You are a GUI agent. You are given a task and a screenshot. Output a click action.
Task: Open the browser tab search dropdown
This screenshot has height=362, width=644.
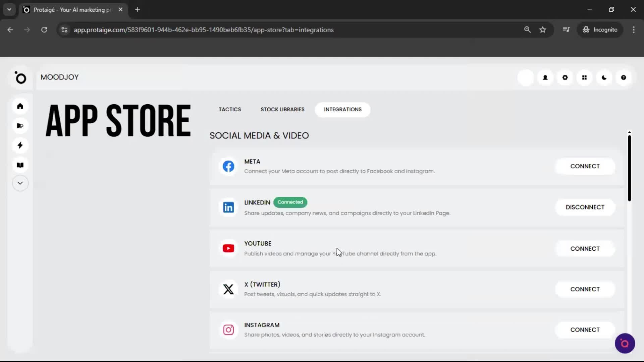point(9,9)
